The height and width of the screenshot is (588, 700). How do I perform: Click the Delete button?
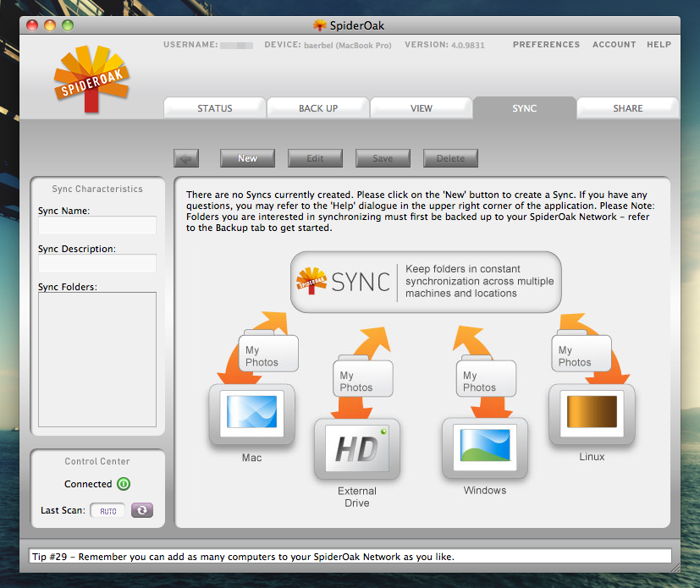coord(450,158)
